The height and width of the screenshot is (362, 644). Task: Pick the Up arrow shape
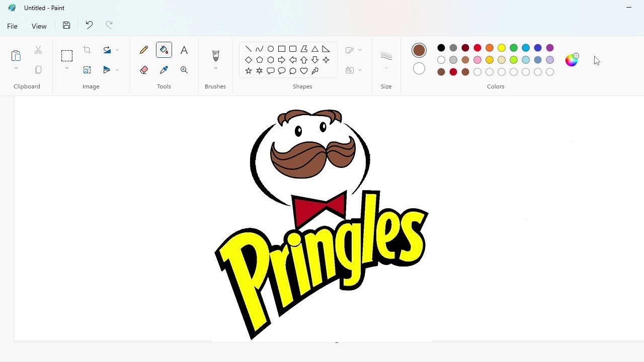(304, 60)
